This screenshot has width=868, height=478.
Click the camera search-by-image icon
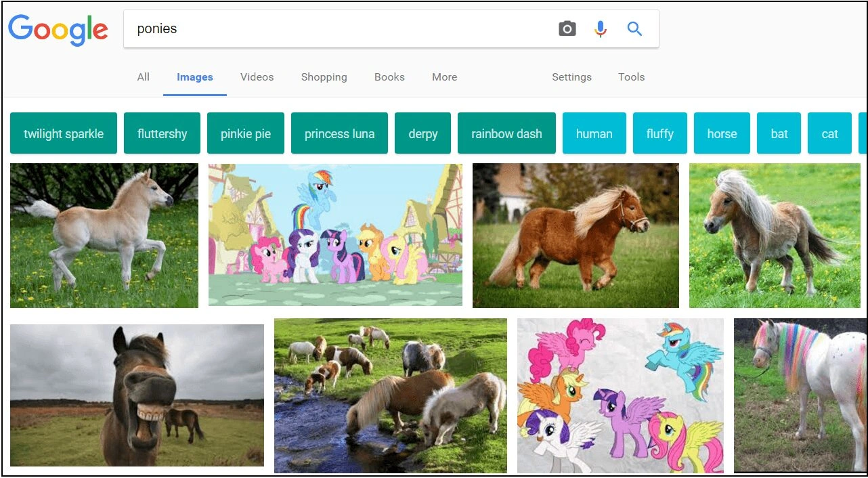pyautogui.click(x=567, y=29)
